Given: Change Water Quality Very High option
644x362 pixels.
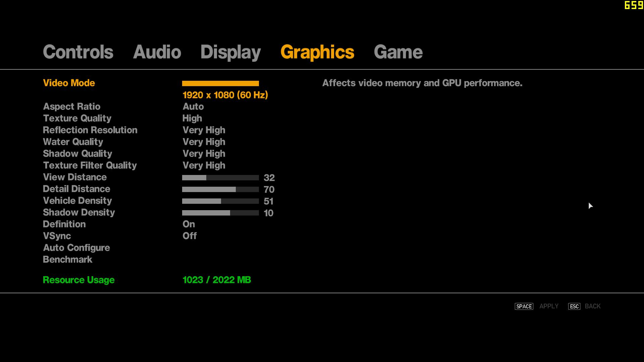Looking at the screenshot, I should pyautogui.click(x=204, y=142).
